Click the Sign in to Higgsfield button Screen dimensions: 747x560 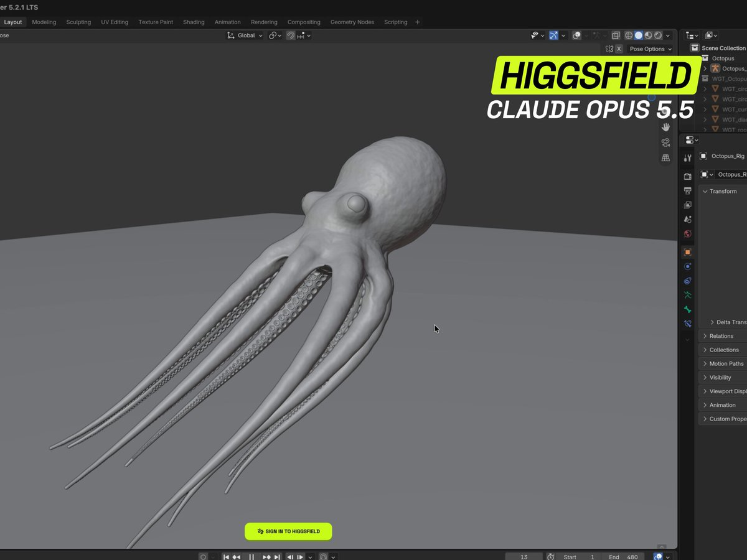[288, 531]
